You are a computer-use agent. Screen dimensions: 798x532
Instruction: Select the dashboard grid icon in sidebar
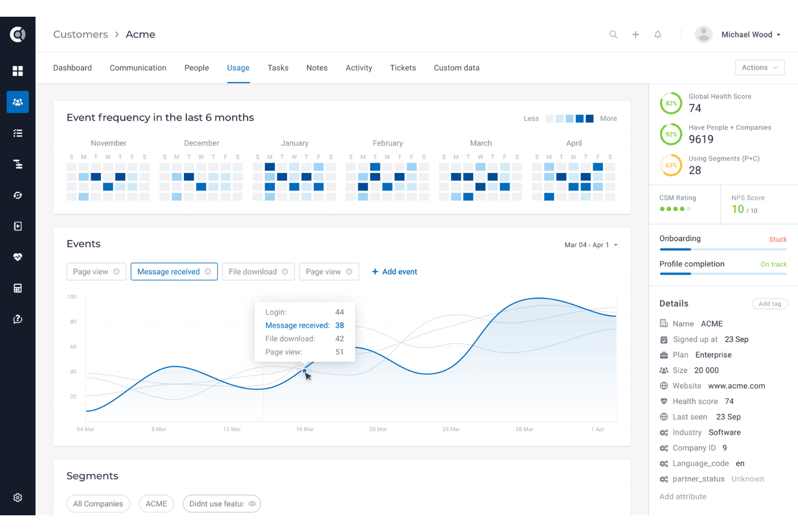pos(18,71)
